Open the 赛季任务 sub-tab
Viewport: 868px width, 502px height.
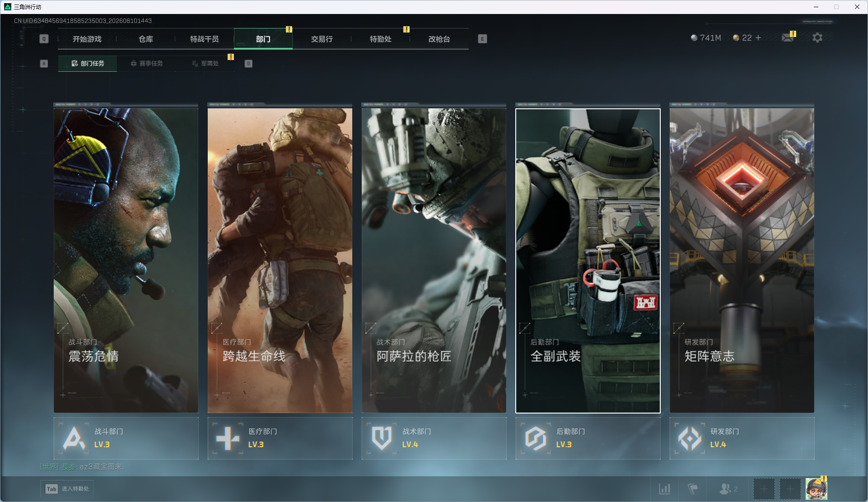(x=146, y=64)
